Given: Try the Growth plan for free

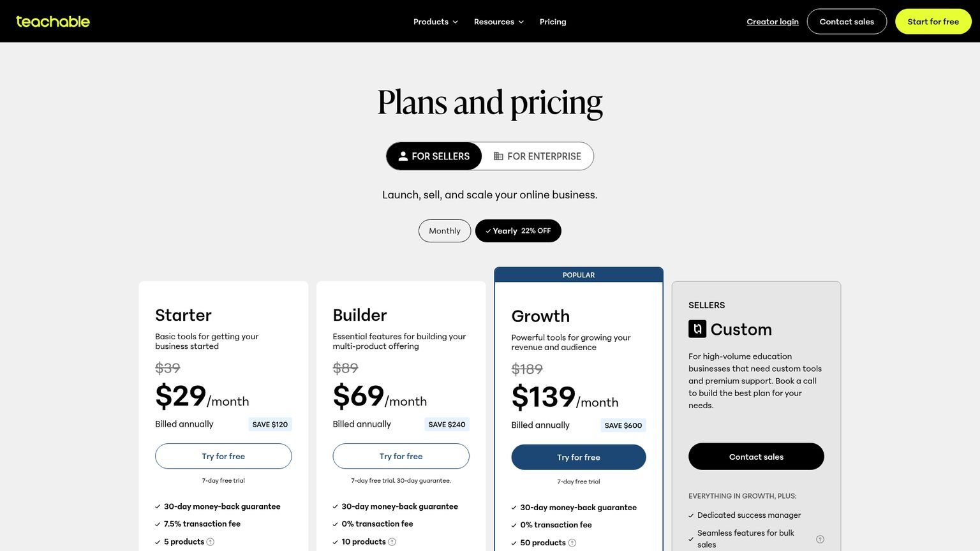Looking at the screenshot, I should pyautogui.click(x=578, y=457).
